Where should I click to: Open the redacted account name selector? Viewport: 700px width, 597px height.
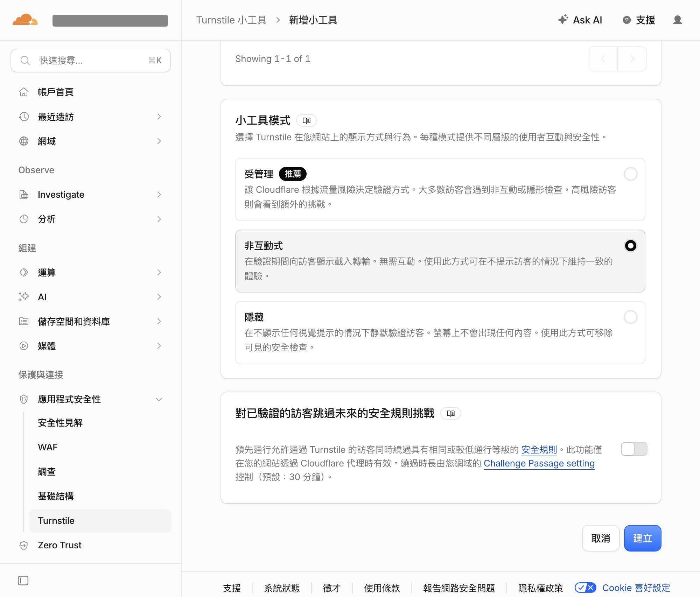pyautogui.click(x=110, y=20)
